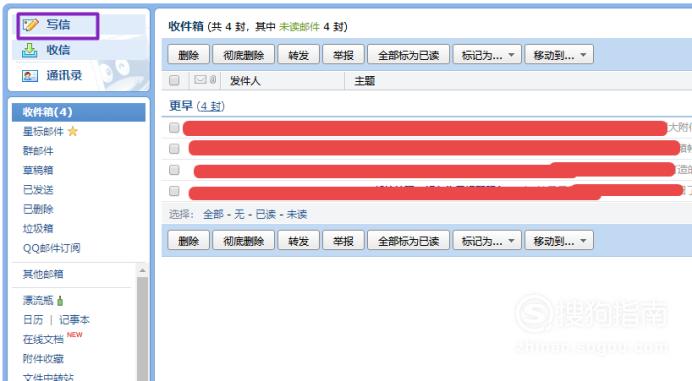Image resolution: width=692 pixels, height=381 pixels.
Task: Select the 收件箱(4) inbox folder
Action: coord(79,112)
